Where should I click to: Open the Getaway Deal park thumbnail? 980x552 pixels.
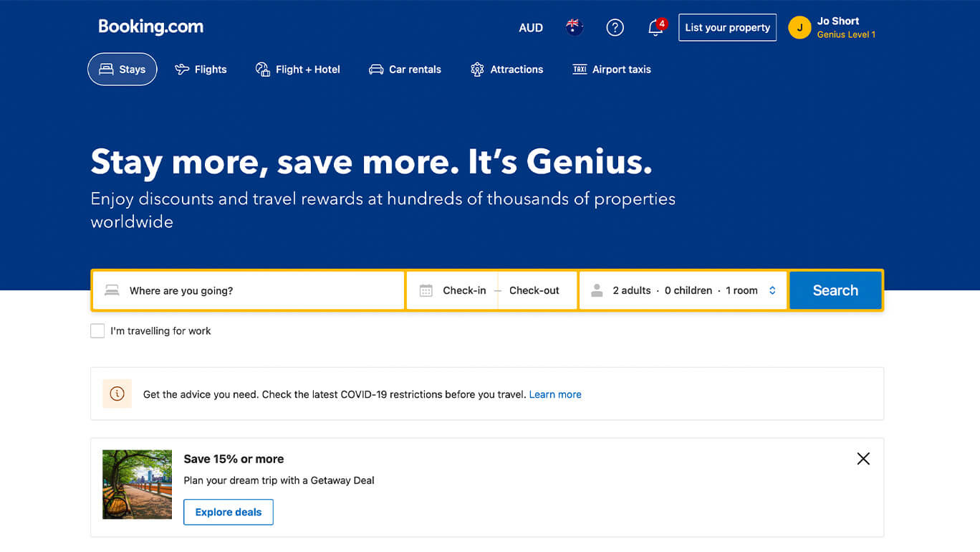(x=138, y=485)
